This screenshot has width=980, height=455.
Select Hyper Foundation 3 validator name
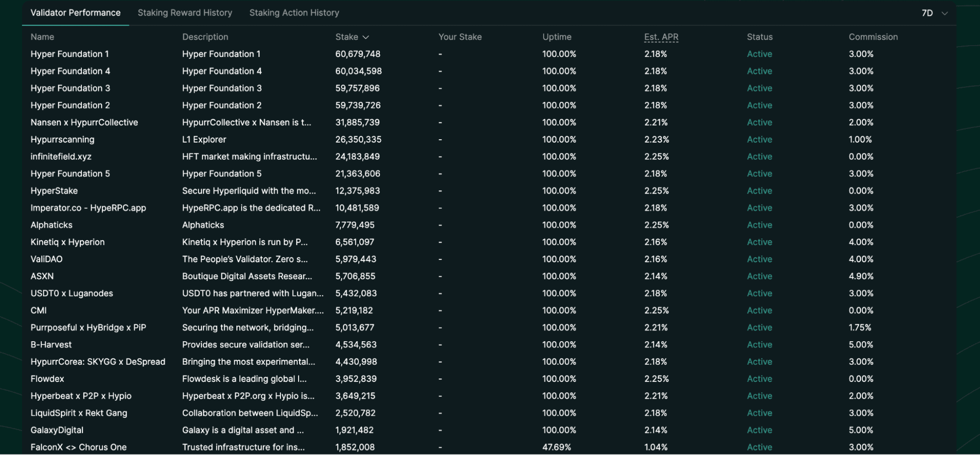point(70,88)
